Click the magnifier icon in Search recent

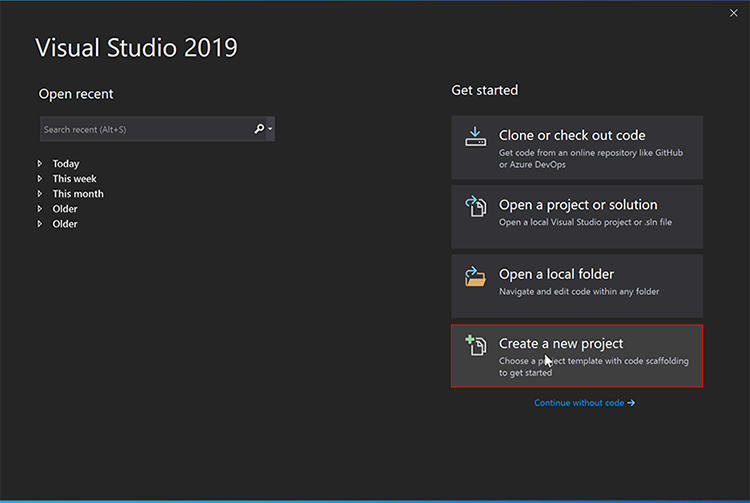pyautogui.click(x=259, y=129)
